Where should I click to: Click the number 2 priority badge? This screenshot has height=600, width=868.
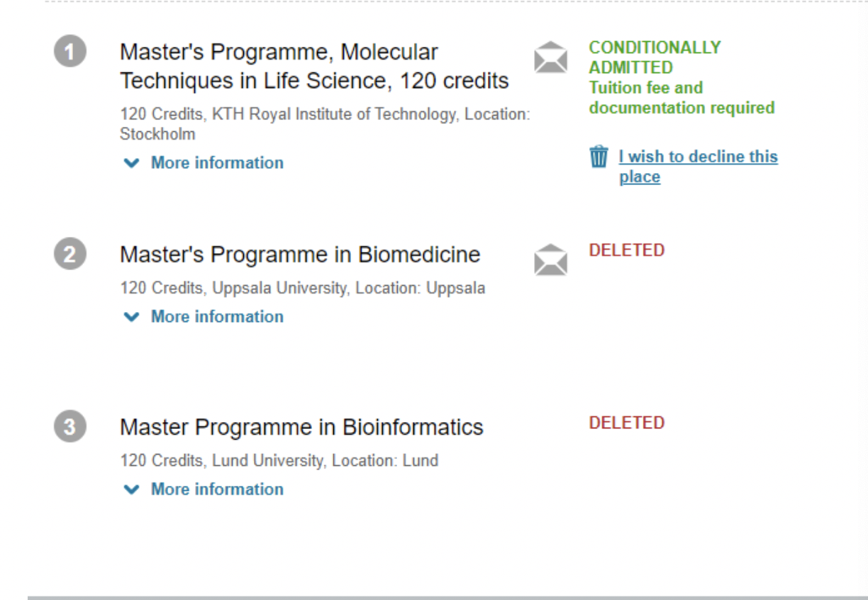[70, 255]
